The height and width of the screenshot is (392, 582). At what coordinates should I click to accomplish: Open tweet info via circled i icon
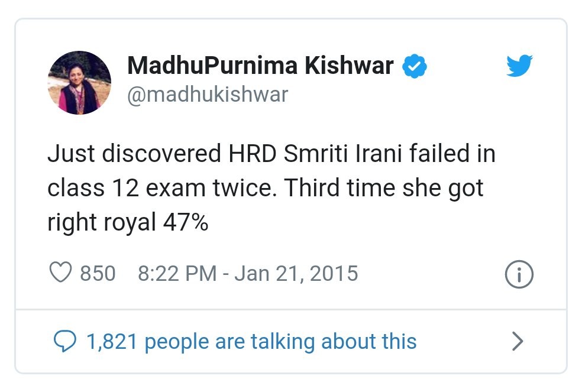tap(520, 275)
